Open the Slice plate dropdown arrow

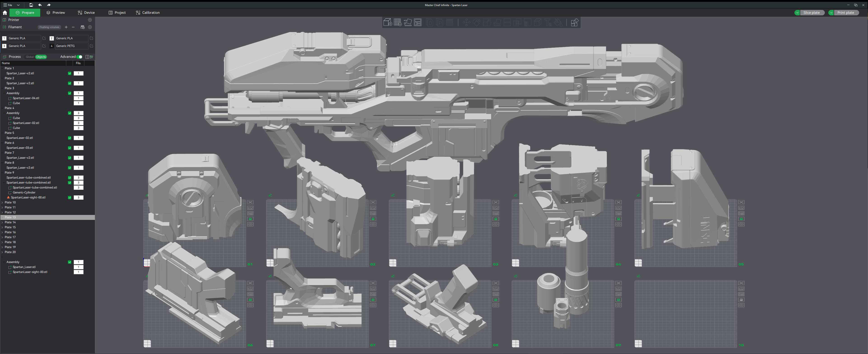coord(797,13)
